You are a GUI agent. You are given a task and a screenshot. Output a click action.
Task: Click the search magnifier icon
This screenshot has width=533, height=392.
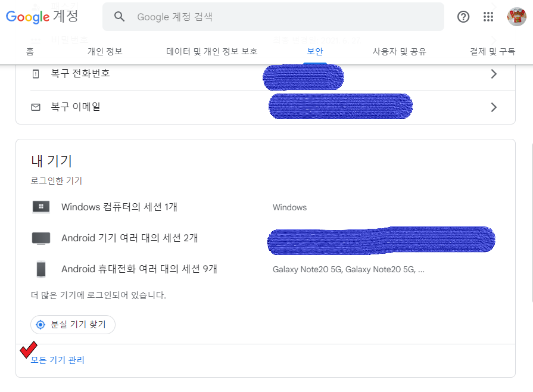119,16
